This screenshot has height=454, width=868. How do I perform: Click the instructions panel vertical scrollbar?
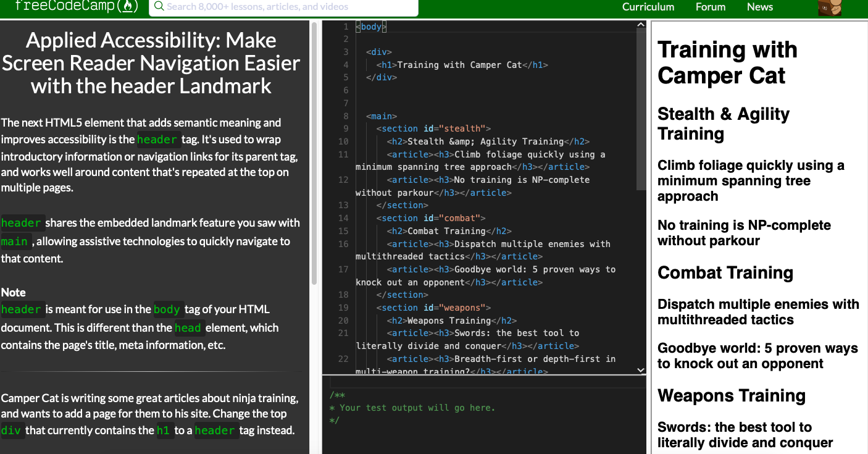tap(314, 153)
